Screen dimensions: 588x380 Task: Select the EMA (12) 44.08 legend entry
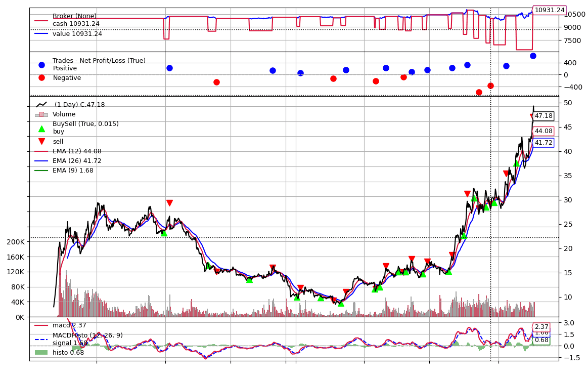click(x=77, y=151)
